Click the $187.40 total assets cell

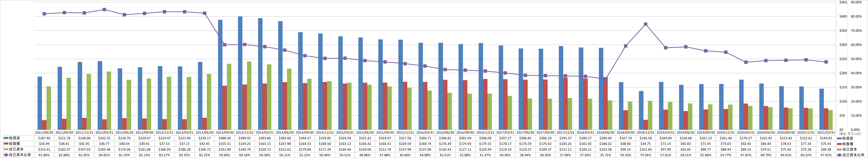click(x=44, y=138)
